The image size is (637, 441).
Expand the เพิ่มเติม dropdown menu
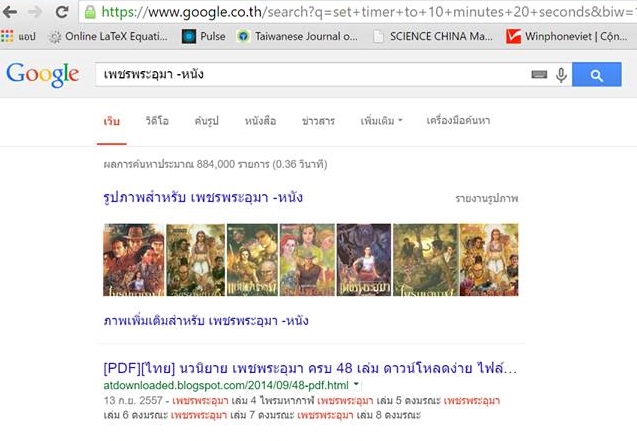(381, 121)
